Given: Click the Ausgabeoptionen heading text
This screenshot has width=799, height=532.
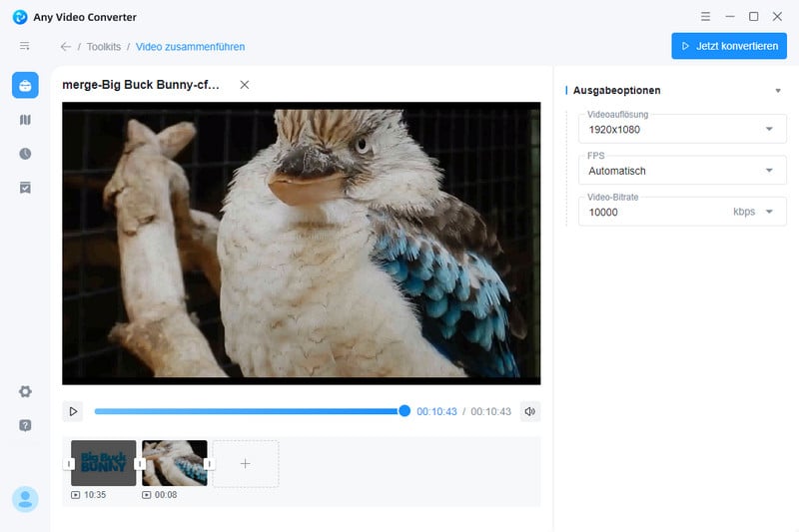Looking at the screenshot, I should coord(616,91).
